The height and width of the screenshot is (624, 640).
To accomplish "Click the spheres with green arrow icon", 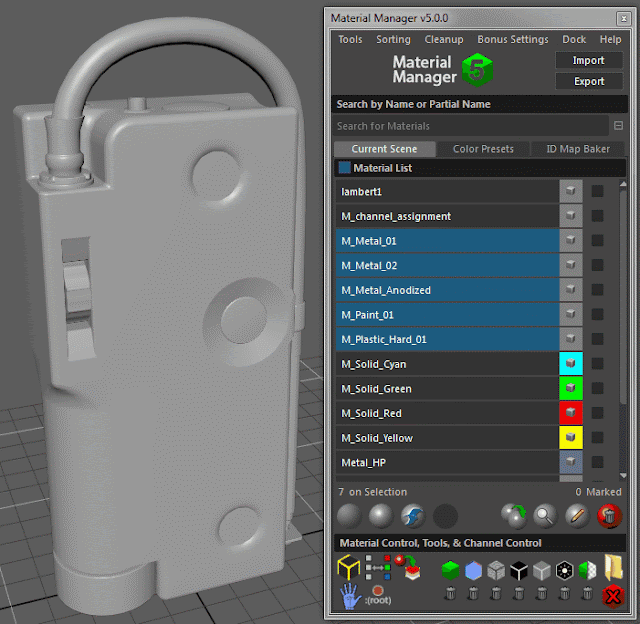I will [x=514, y=516].
